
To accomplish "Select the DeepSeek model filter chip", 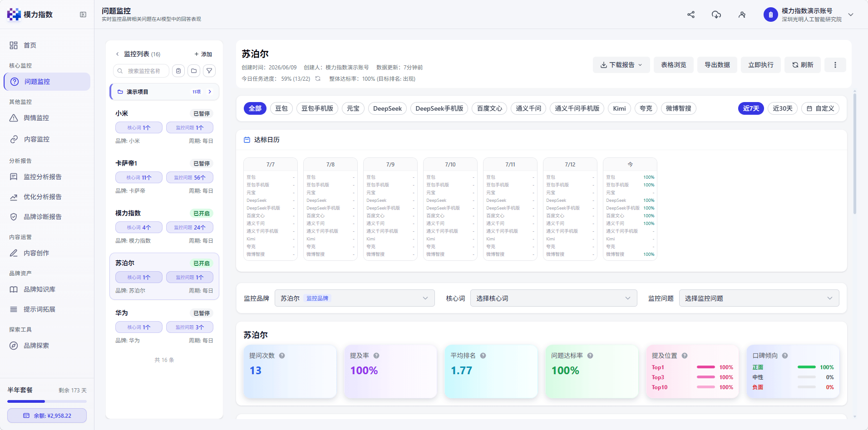I will pos(387,108).
